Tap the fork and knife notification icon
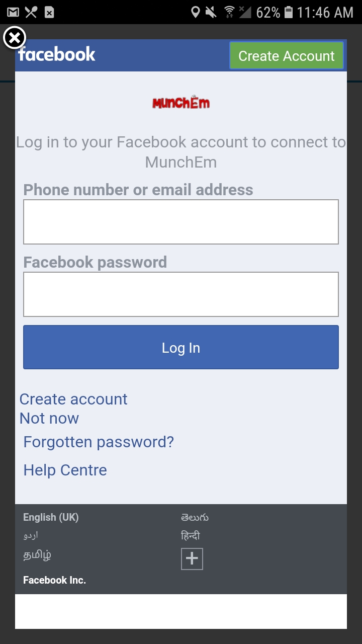The image size is (362, 644). (x=31, y=12)
